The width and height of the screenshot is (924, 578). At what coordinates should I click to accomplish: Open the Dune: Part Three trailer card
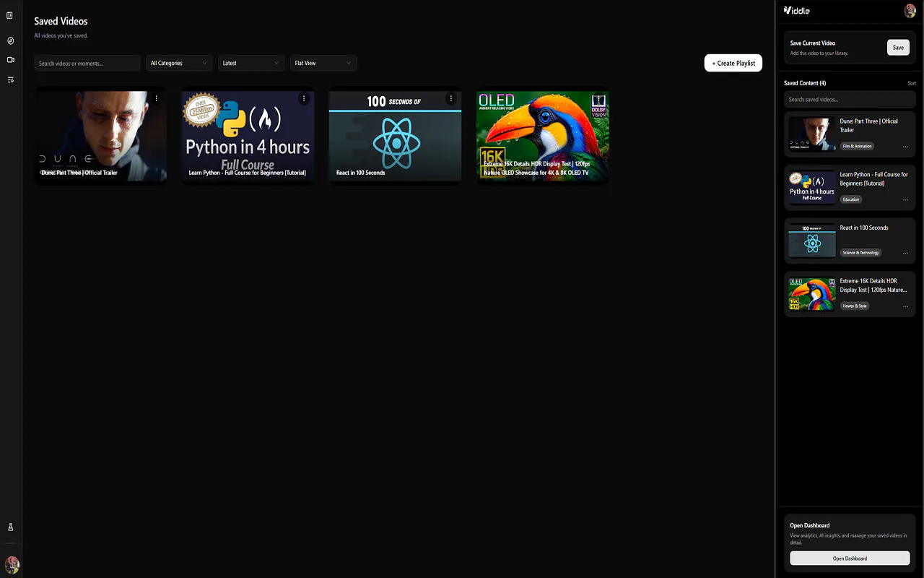click(100, 136)
